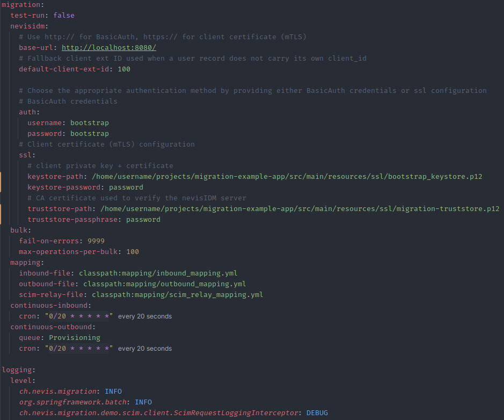Viewport: 504px width, 420px height.
Task: Click the cron expression under continuous-outbound
Action: click(79, 348)
